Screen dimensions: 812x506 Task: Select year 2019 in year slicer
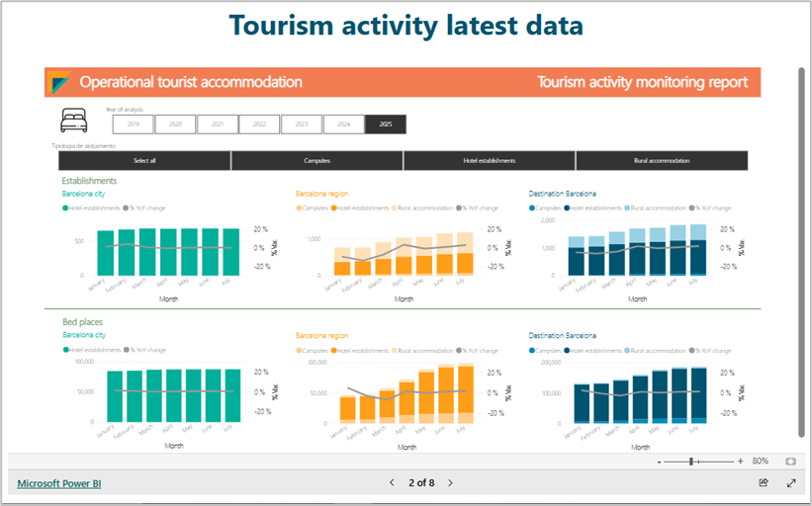click(x=133, y=125)
